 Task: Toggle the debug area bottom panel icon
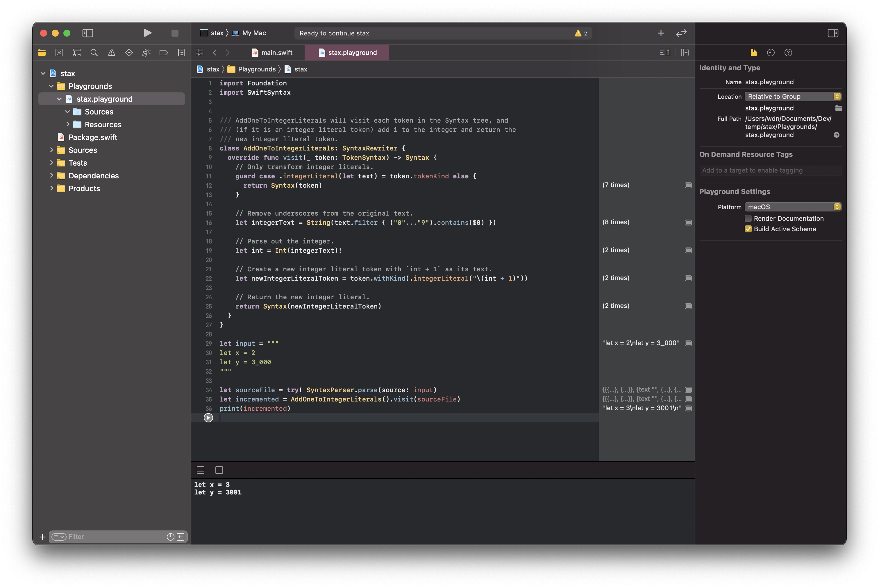click(201, 470)
